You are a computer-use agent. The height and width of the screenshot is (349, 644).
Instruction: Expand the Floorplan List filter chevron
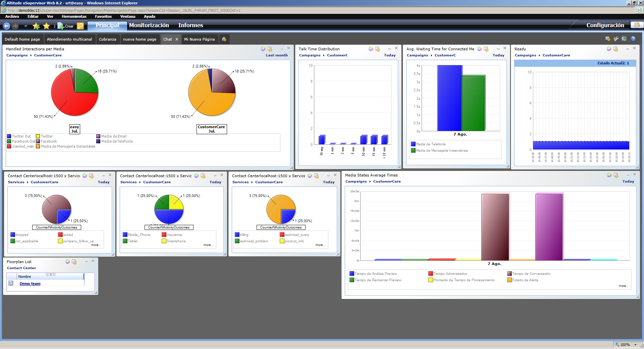(51, 274)
